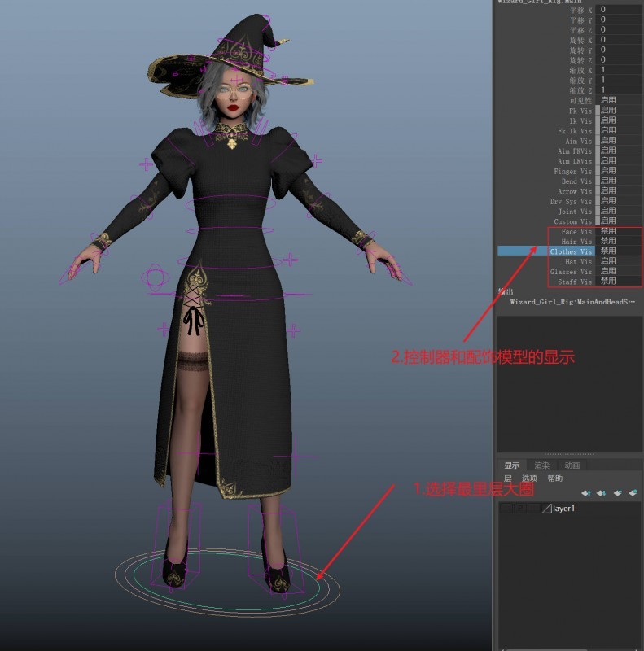Select the Hat Vis channel label
This screenshot has height=651, width=644.
click(x=578, y=261)
